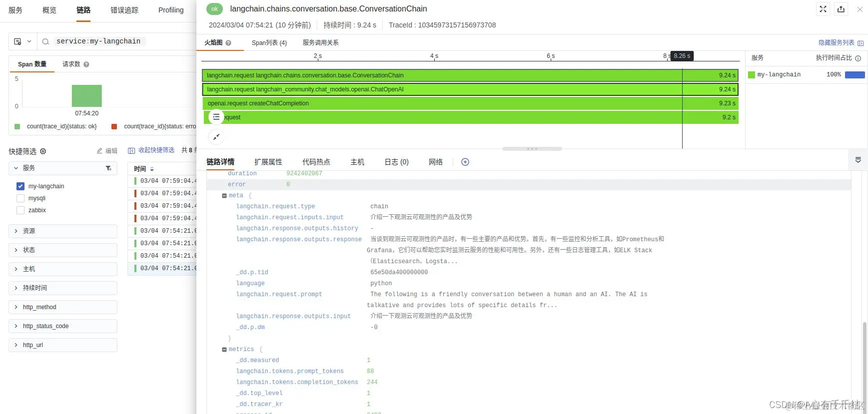The image size is (868, 414).
Task: Click the saved query icon left of search box
Action: 17,41
